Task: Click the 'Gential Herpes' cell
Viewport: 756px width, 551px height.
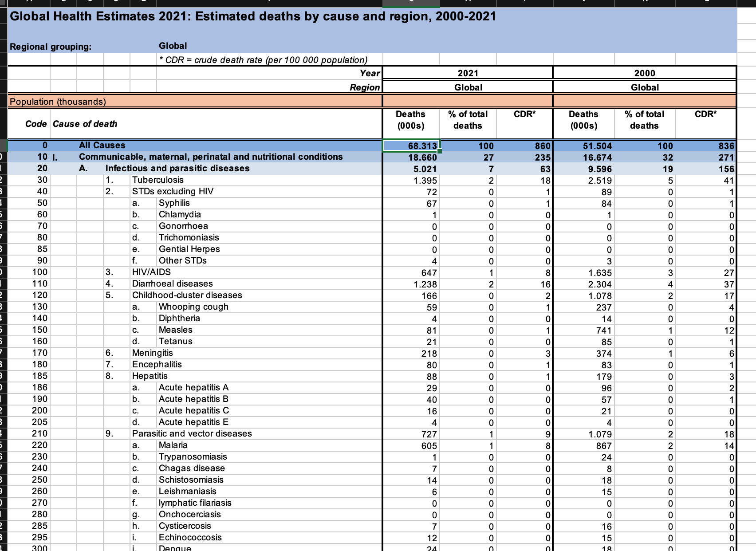Action: [x=189, y=249]
